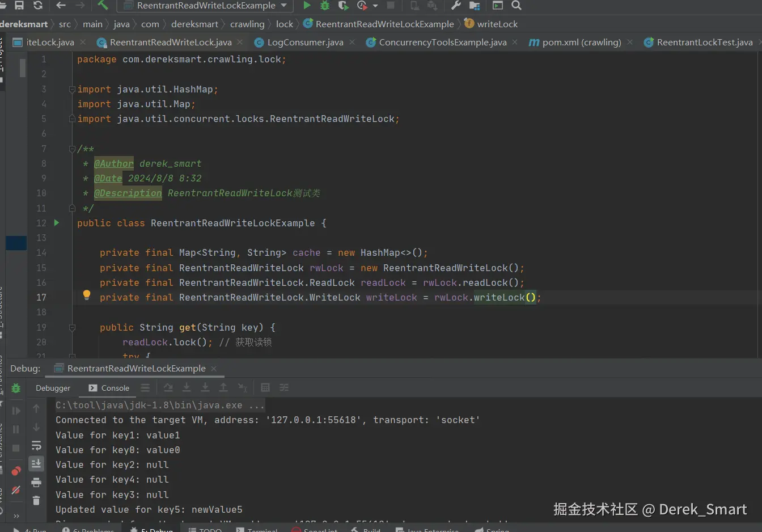Click console Up the Stack Trace arrow
762x532 pixels.
tap(36, 408)
